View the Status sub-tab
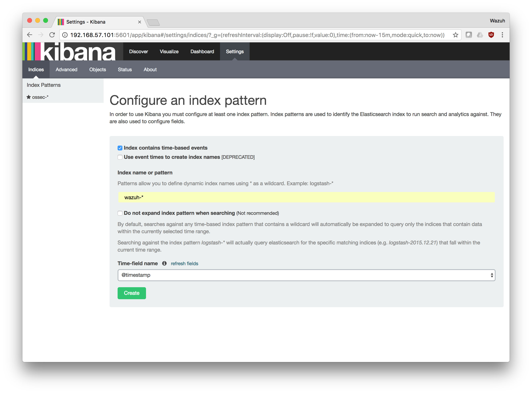 pyautogui.click(x=125, y=70)
